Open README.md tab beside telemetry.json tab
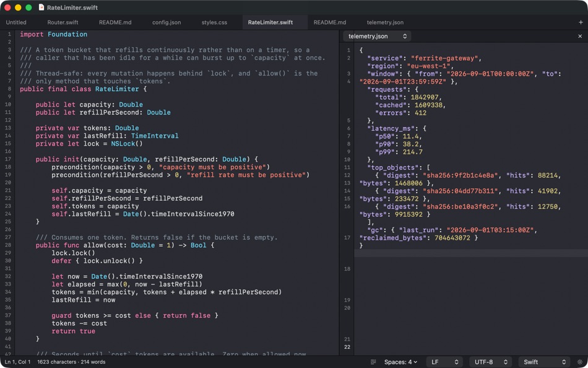This screenshot has height=368, width=588. 330,22
